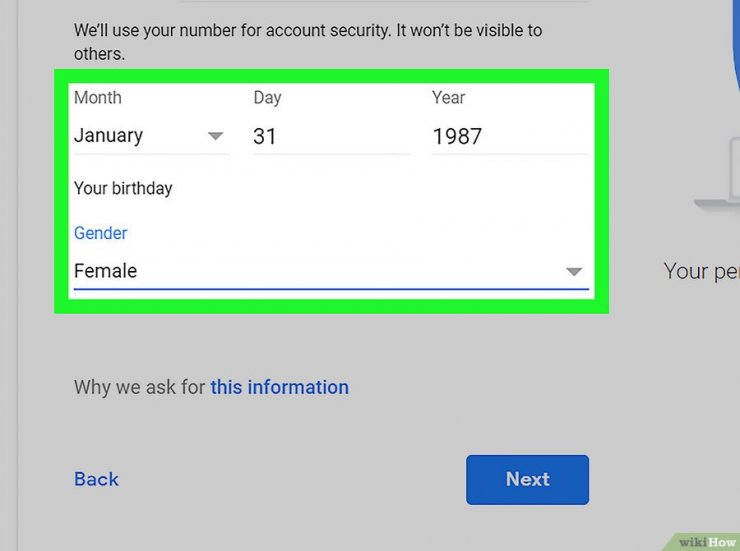Click the "Why we ask for" text
Image resolution: width=740 pixels, height=551 pixels.
click(x=139, y=387)
